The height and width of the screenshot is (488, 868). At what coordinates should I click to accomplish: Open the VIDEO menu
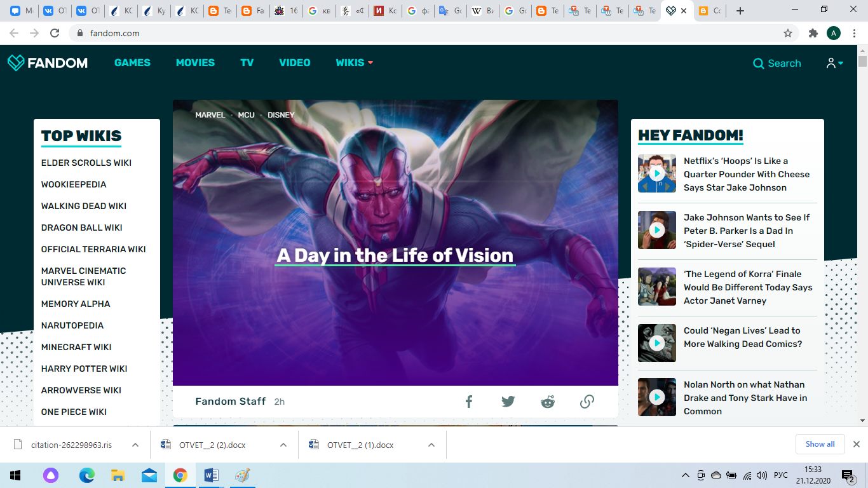295,63
